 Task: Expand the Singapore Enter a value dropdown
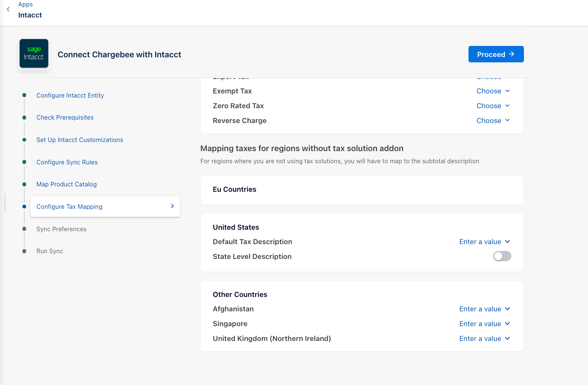pyautogui.click(x=484, y=324)
